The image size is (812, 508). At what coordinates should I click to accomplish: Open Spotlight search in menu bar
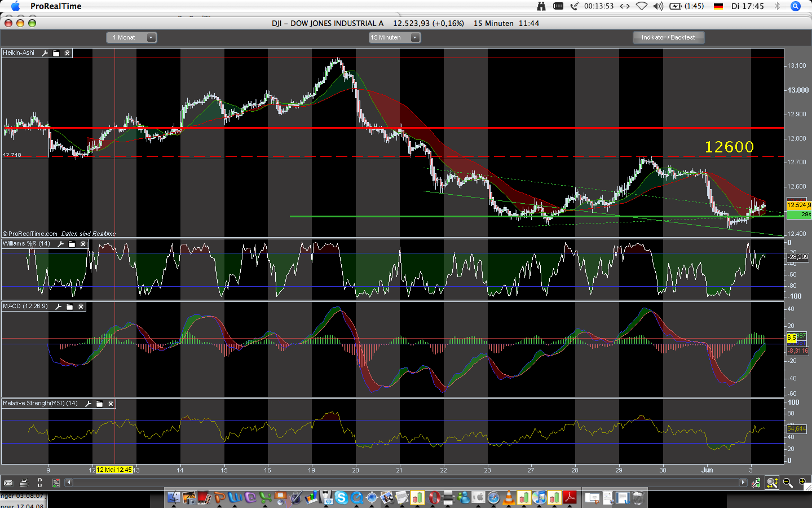796,6
